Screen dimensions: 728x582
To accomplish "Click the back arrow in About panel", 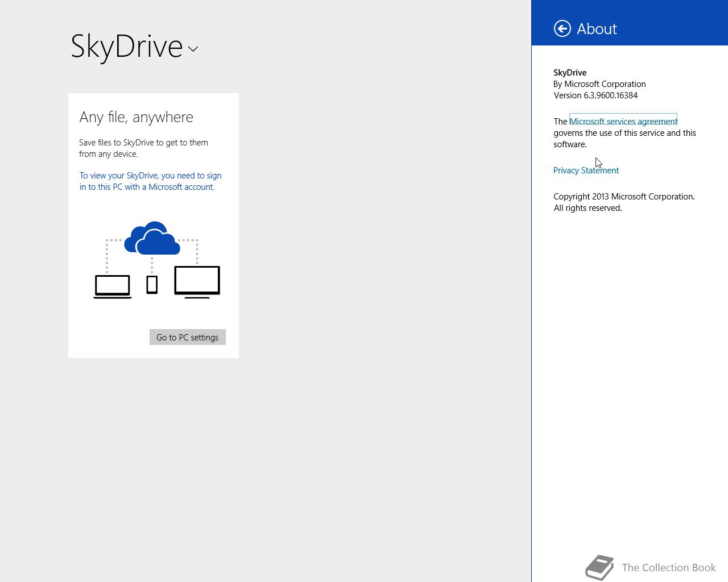I will (x=562, y=28).
